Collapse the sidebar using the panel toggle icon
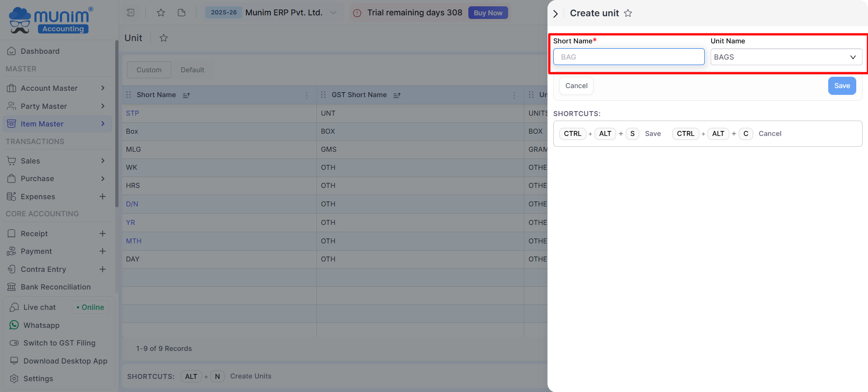The image size is (868, 392). (x=131, y=13)
